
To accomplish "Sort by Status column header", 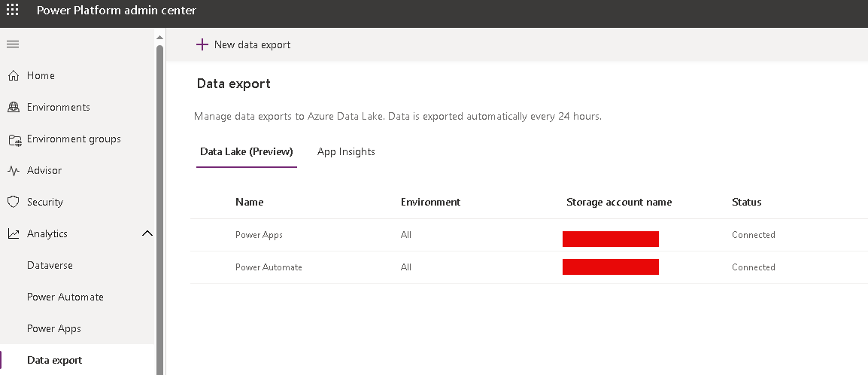I will 746,202.
